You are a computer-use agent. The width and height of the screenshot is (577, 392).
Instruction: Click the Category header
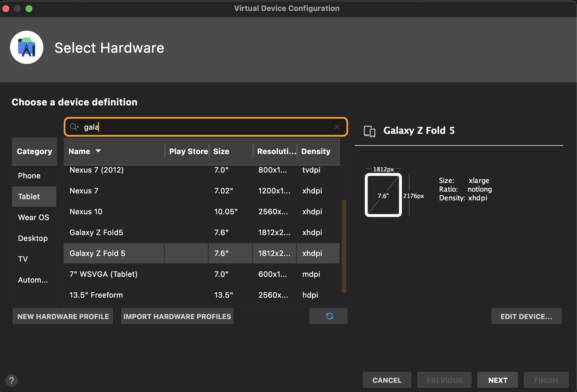coord(34,151)
